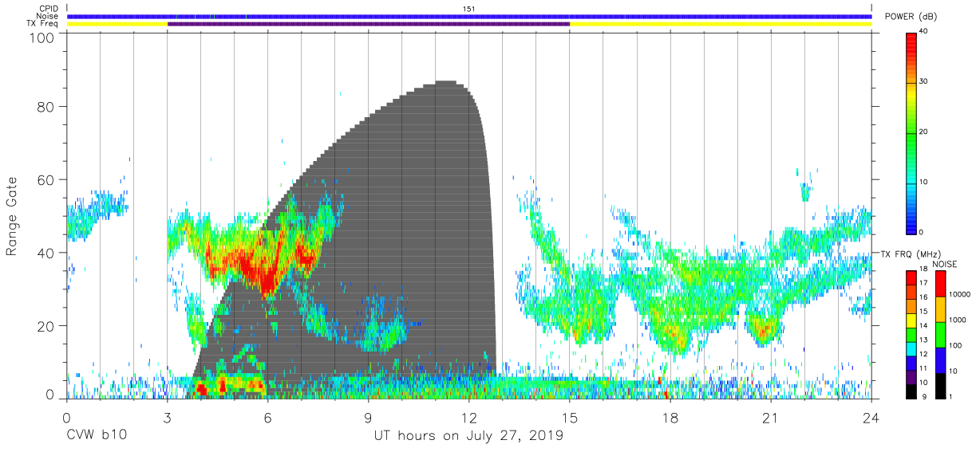980x452 pixels.
Task: Click the 100 label on NOISE legend
Action: click(x=954, y=346)
